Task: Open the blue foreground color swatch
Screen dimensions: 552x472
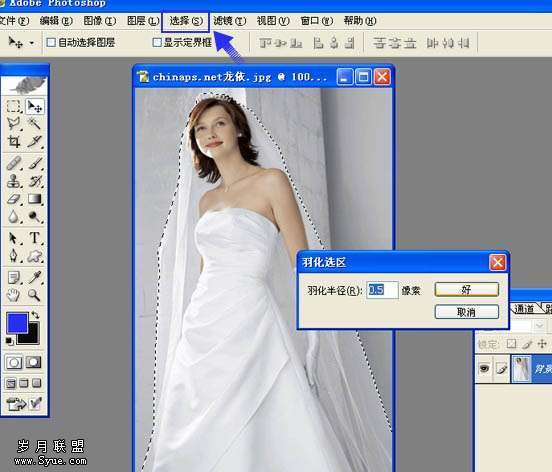Action: [17, 323]
